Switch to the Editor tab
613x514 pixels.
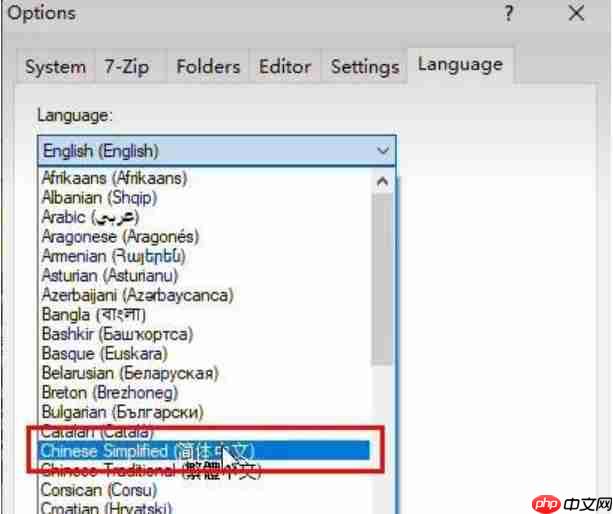tap(285, 67)
